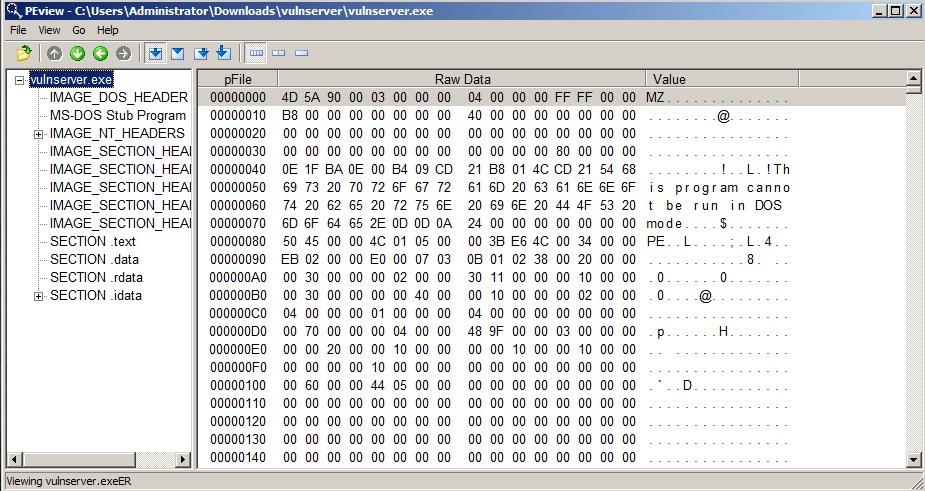Image resolution: width=925 pixels, height=491 pixels.
Task: Click offset 00000000 in pFile column
Action: tap(238, 97)
